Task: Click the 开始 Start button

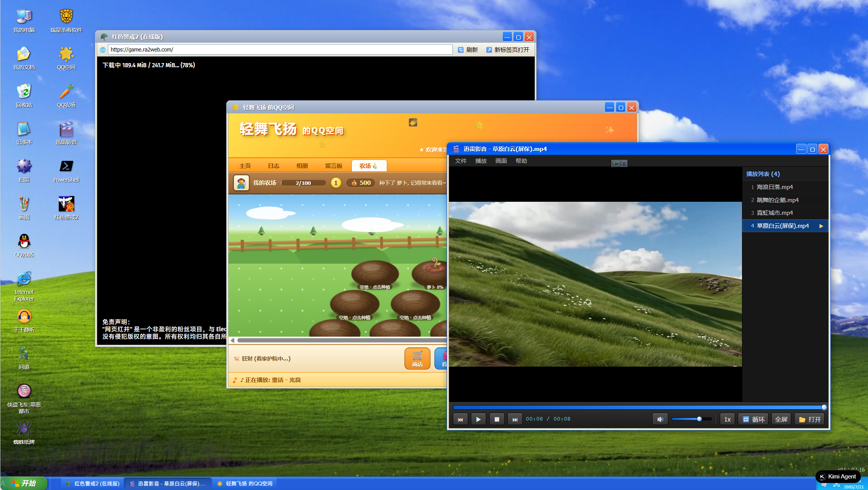Action: pyautogui.click(x=24, y=483)
